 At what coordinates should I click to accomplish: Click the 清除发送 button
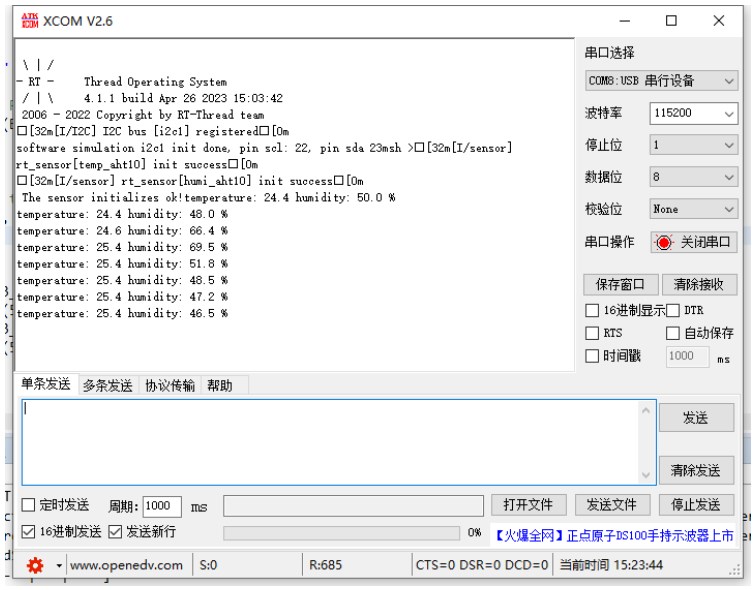pos(696,470)
